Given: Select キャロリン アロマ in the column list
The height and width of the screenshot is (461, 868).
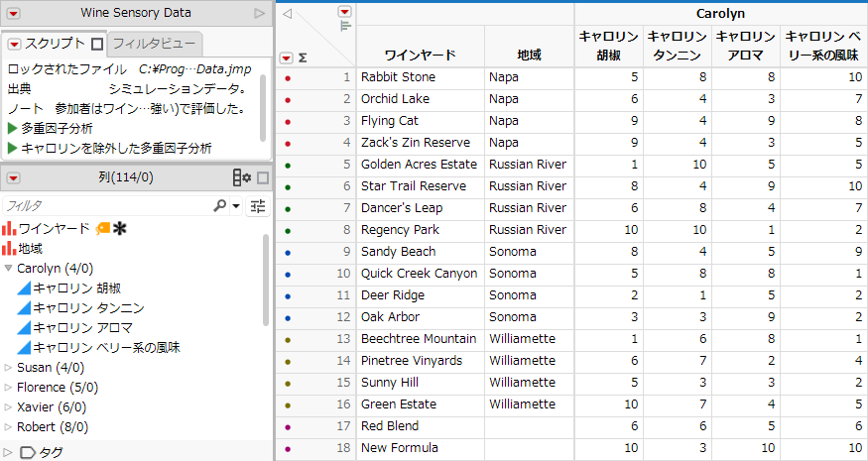Looking at the screenshot, I should (82, 327).
